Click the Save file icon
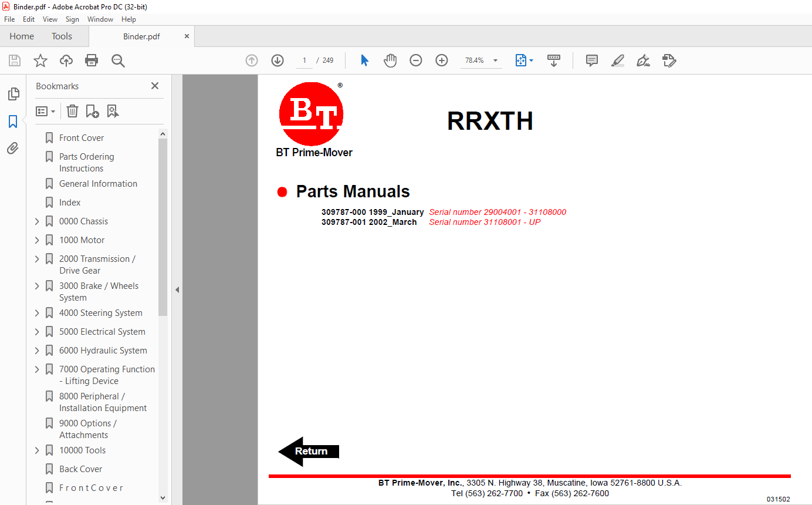 (x=15, y=60)
